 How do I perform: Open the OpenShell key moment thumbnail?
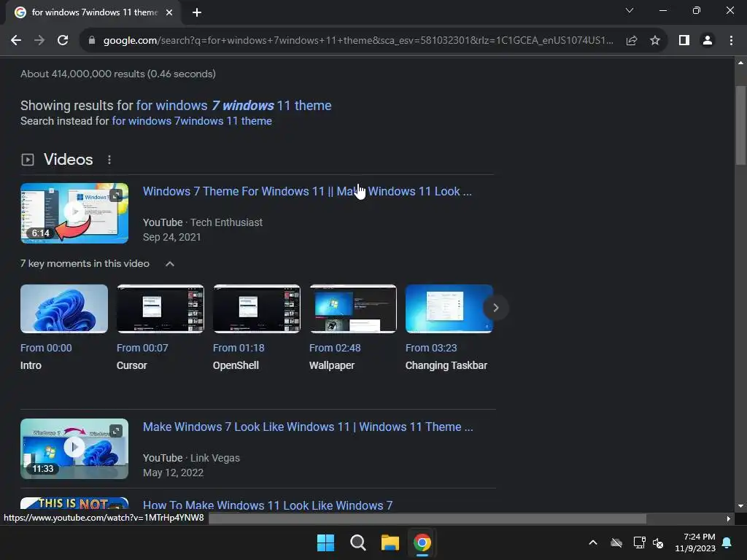pyautogui.click(x=256, y=308)
